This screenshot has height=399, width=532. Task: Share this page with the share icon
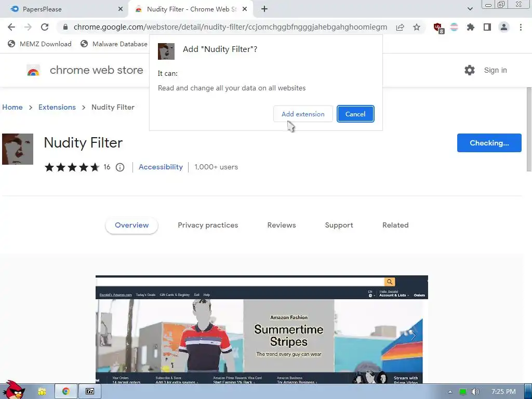click(x=400, y=27)
